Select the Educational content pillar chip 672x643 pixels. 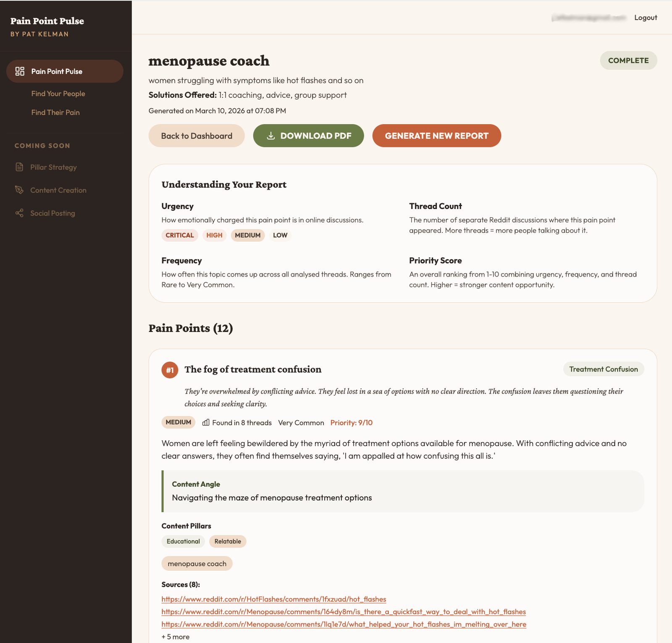[x=183, y=541]
